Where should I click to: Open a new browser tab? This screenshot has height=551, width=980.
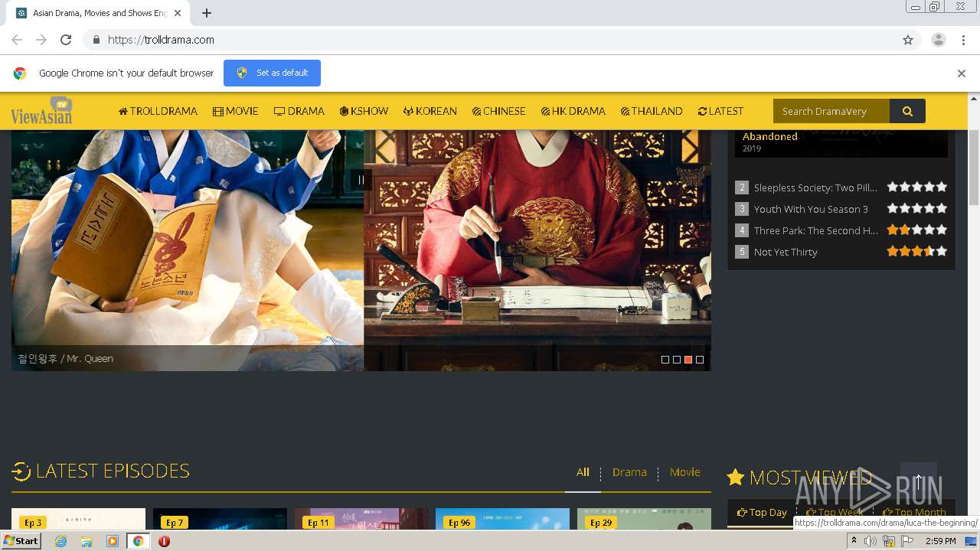pos(207,13)
